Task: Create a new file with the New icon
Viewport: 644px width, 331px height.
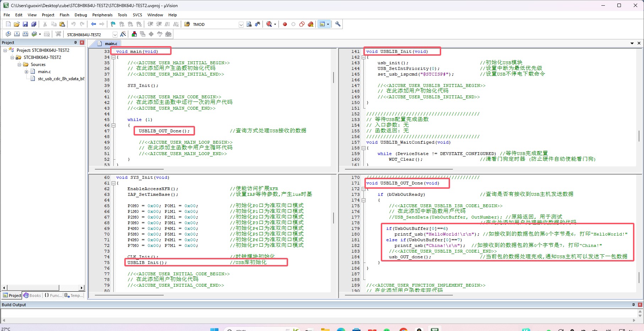Action: 8,24
